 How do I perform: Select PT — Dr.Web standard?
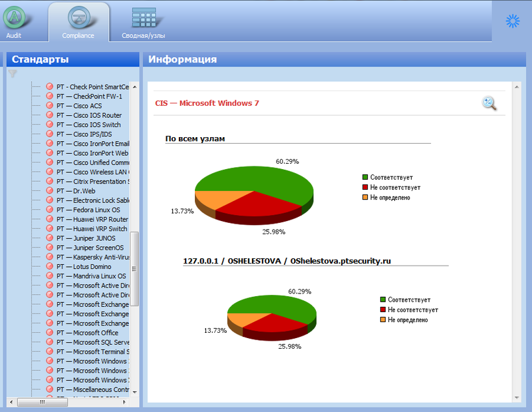[76, 191]
